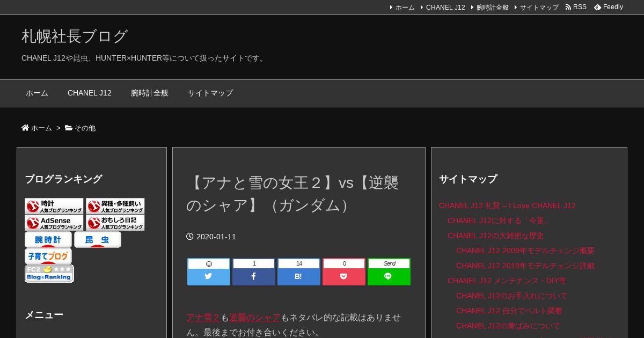Save the article to Pocket
Viewport: 644px width, 338px height.
(344, 272)
